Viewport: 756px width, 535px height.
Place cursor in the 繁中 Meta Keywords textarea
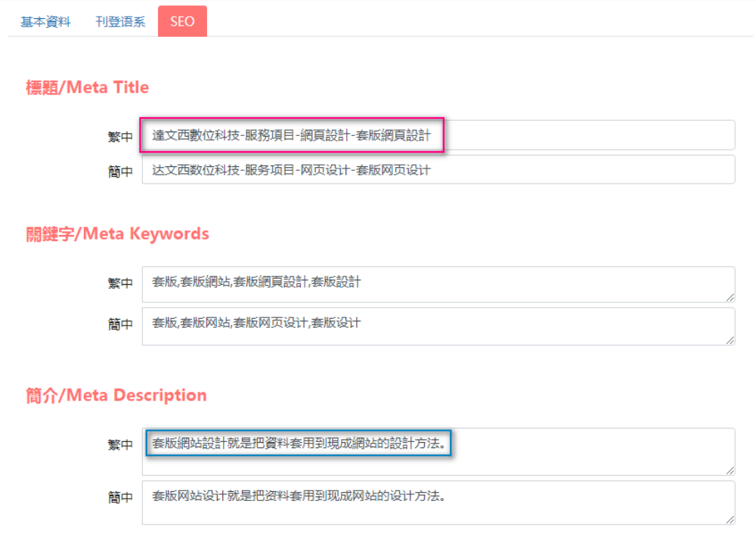pyautogui.click(x=438, y=281)
